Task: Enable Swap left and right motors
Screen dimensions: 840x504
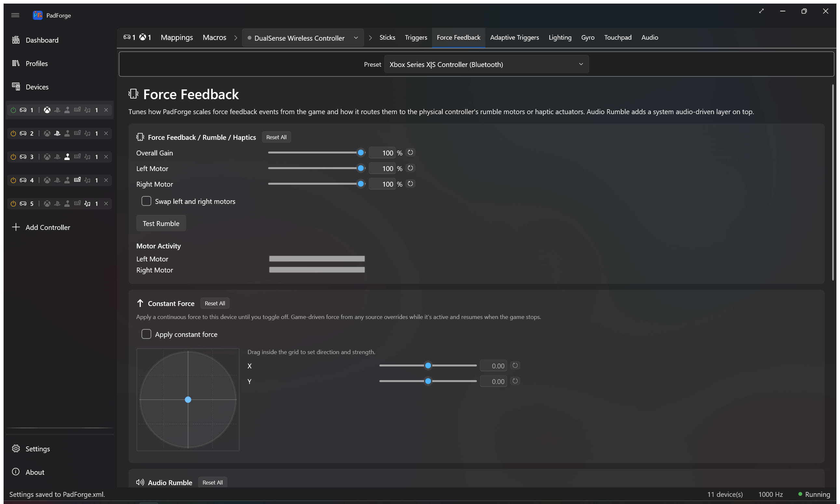Action: coord(146,201)
